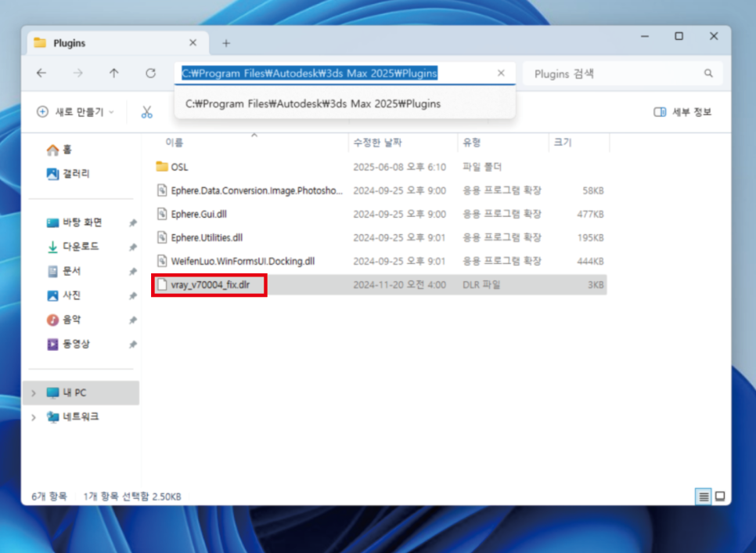Click the OSL folder icon

tap(162, 167)
